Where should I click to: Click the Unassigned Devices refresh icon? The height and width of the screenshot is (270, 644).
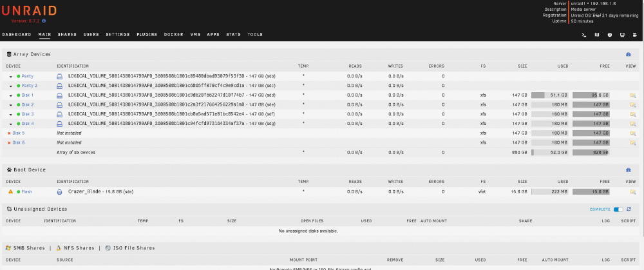(x=629, y=209)
